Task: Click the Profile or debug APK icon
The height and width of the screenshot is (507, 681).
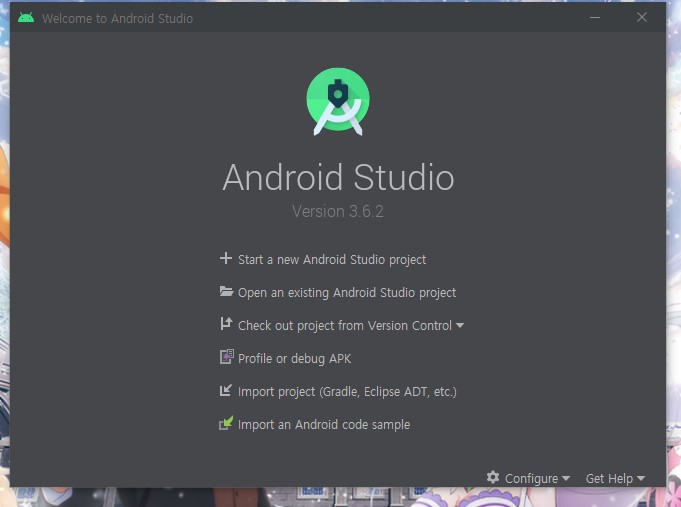Action: 226,357
